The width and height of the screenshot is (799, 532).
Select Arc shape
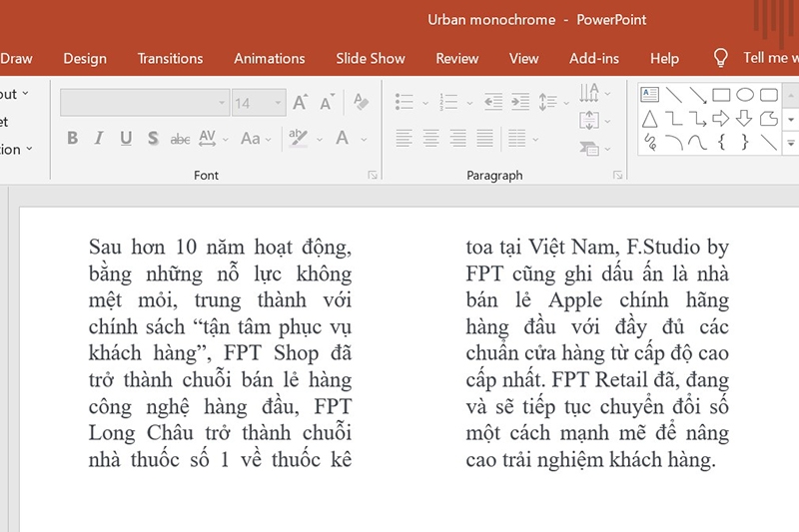click(673, 142)
